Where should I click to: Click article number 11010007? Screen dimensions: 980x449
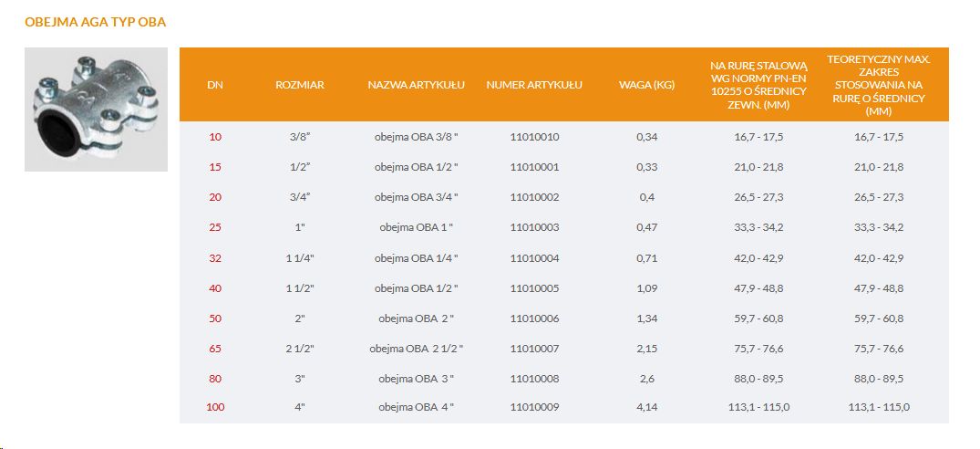[x=534, y=349]
